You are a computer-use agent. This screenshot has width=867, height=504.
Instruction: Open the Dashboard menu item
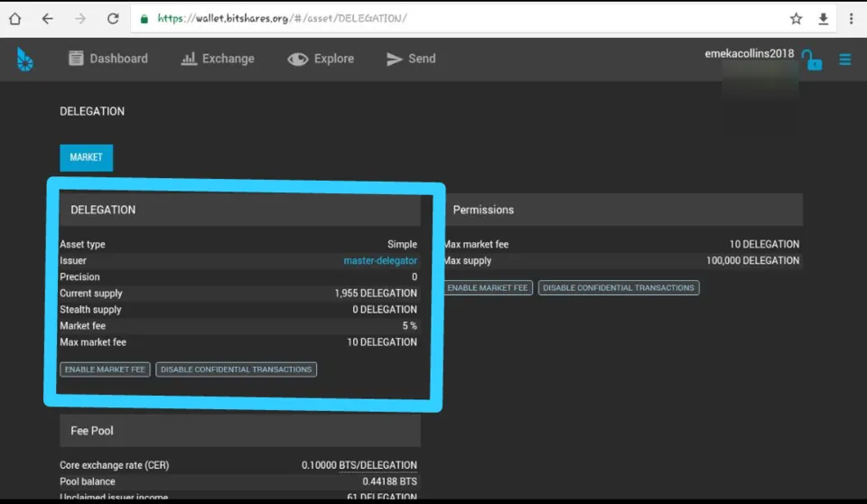click(108, 58)
